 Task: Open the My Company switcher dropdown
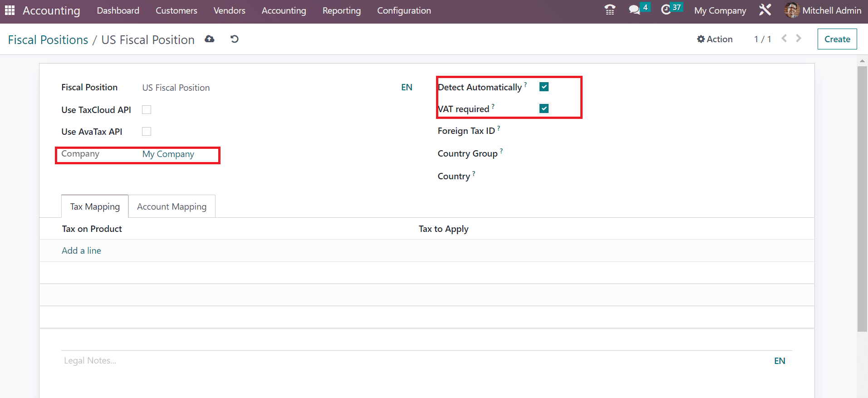[720, 10]
